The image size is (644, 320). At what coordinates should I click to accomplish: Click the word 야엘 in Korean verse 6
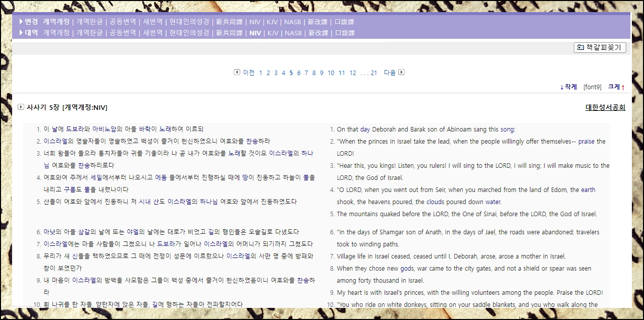coord(133,232)
